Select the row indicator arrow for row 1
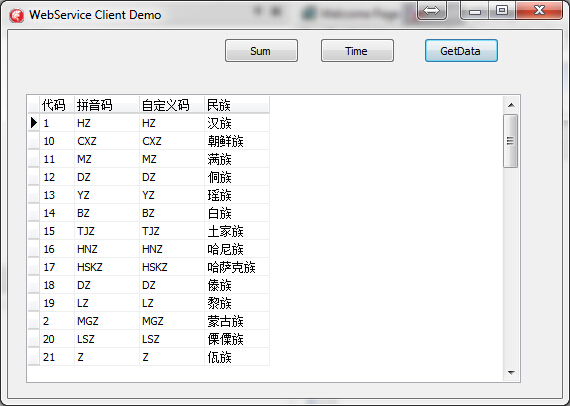570x406 pixels. pos(34,123)
